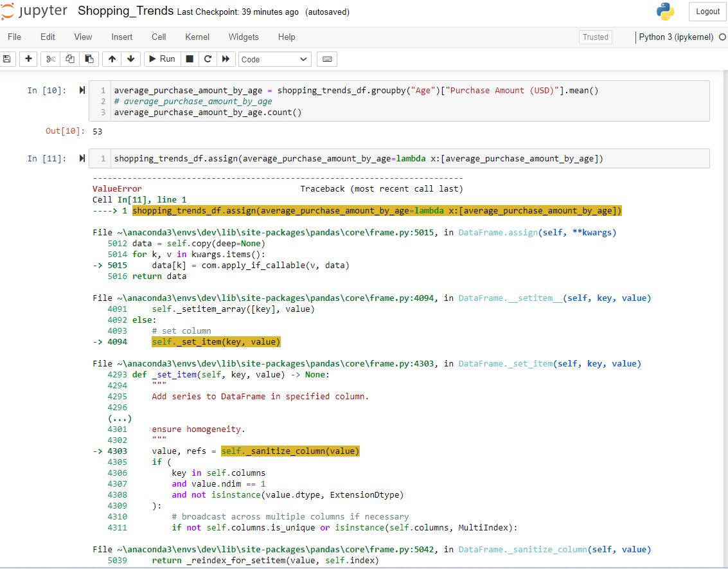728x569 pixels.
Task: Move selected cell down arrow
Action: 131,59
